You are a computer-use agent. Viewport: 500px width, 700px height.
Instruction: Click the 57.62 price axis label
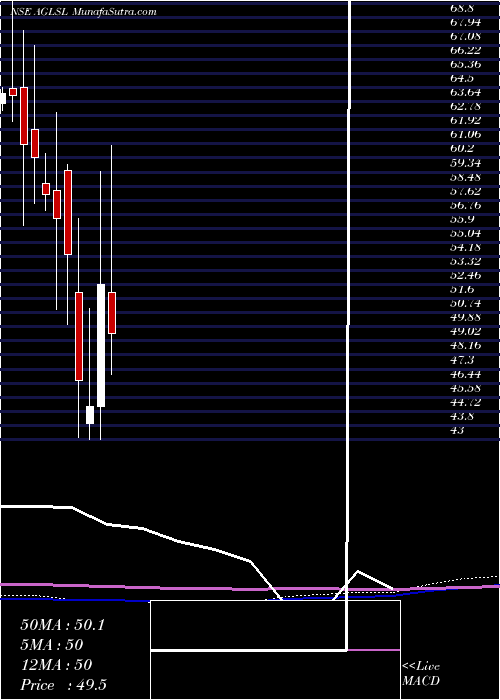point(466,191)
